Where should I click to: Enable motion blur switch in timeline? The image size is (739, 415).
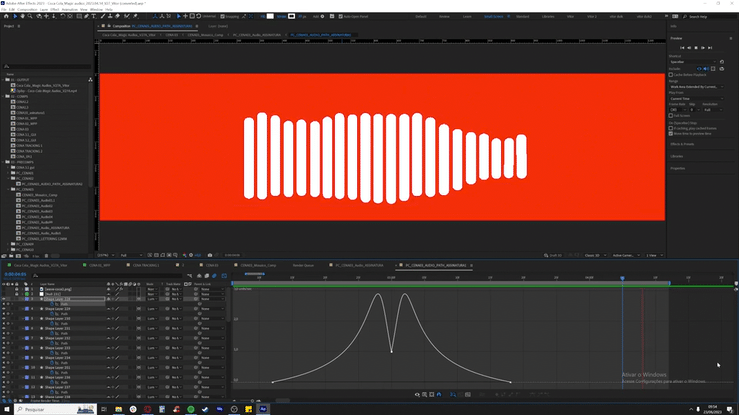pos(214,276)
